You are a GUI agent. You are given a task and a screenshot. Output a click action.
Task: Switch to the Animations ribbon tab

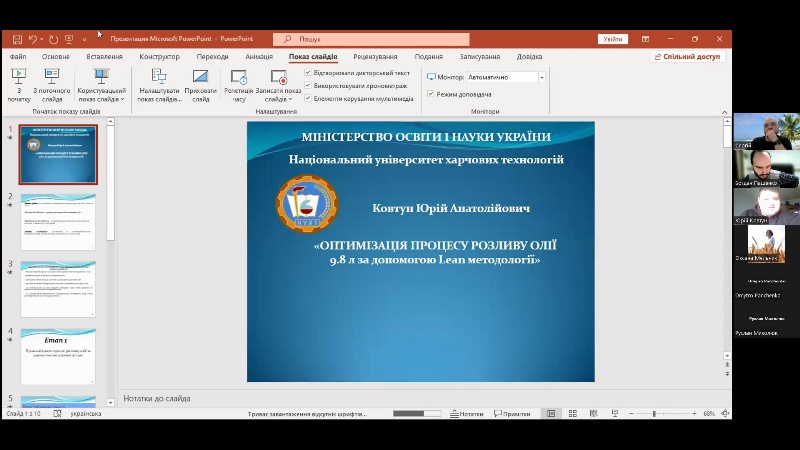[x=259, y=57]
